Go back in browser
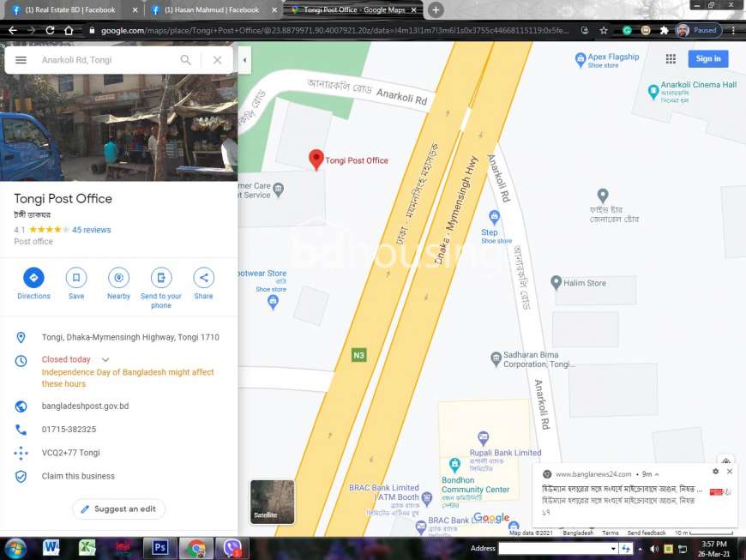This screenshot has height=560, width=746. (x=13, y=31)
